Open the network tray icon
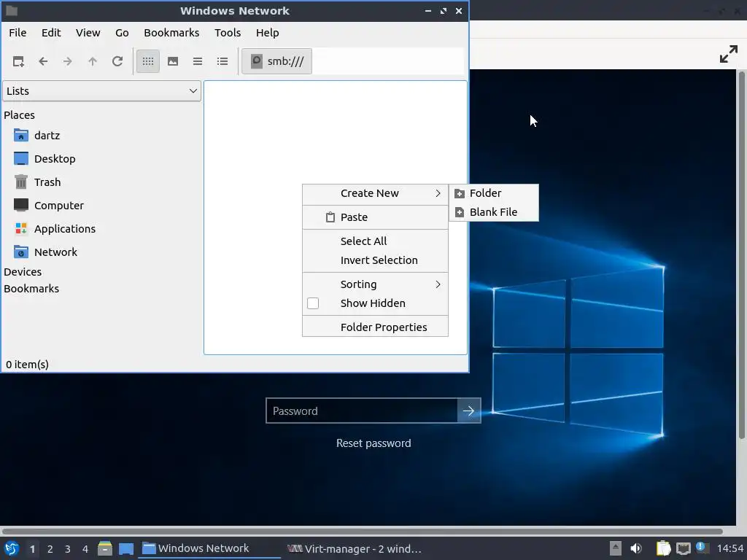This screenshot has width=747, height=560. (x=683, y=548)
